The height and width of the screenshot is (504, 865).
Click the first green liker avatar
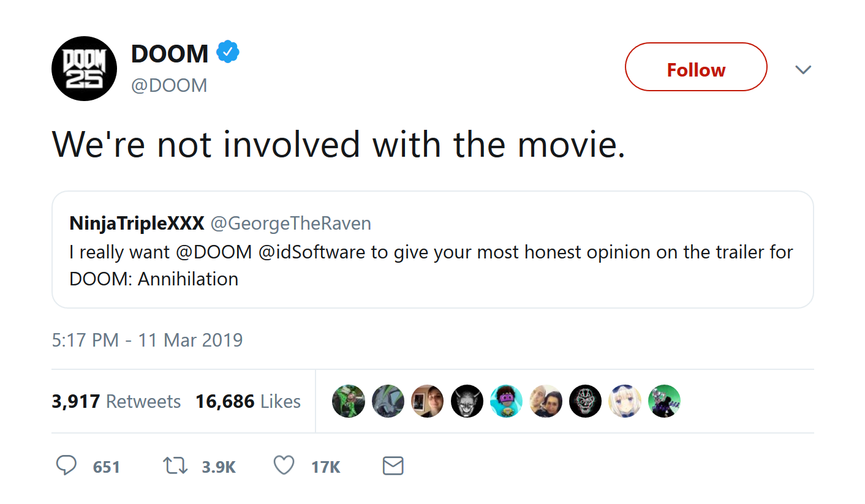click(x=348, y=401)
